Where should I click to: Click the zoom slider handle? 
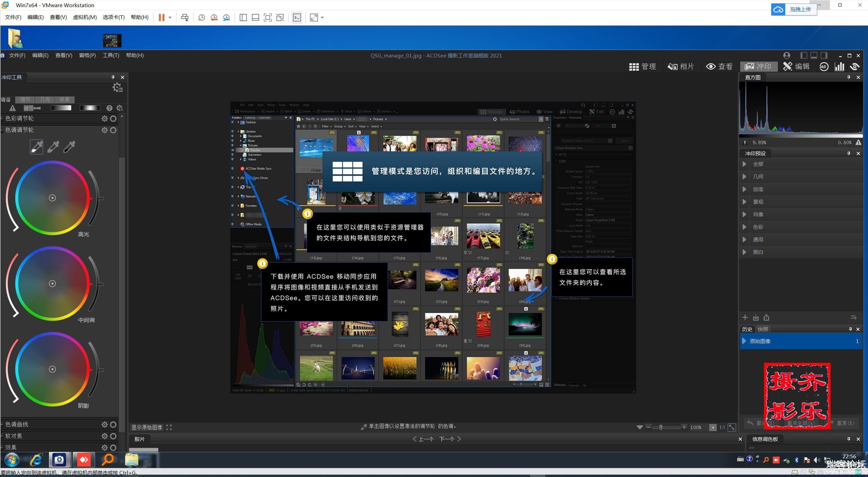tap(661, 427)
